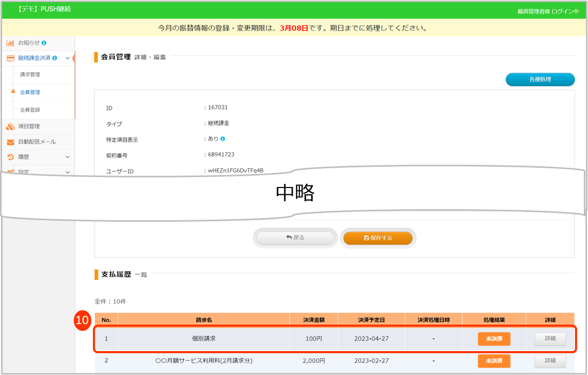
Task: Collapse the 継続課金決済 menu chevron
Action: pos(67,58)
